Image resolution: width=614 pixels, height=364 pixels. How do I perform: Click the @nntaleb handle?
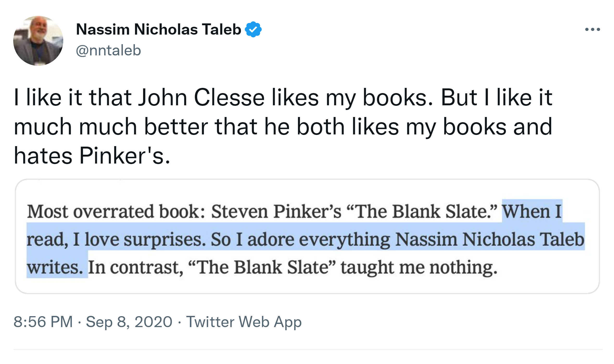108,50
